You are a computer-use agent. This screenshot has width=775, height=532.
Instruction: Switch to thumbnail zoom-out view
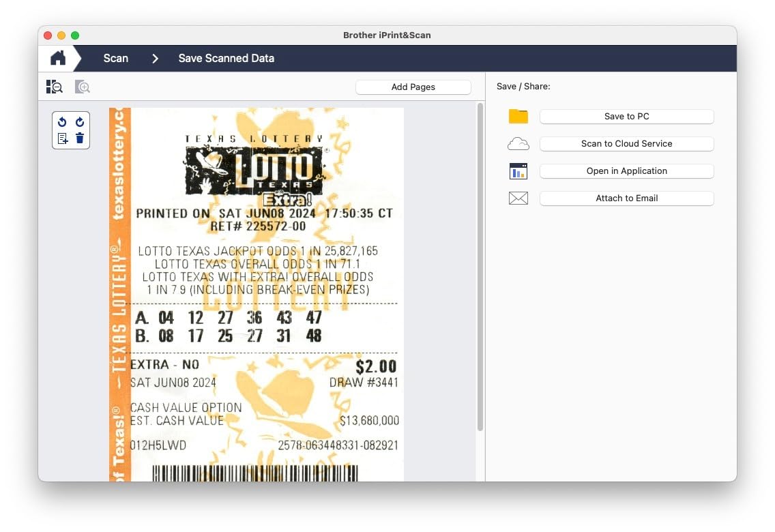pos(55,87)
